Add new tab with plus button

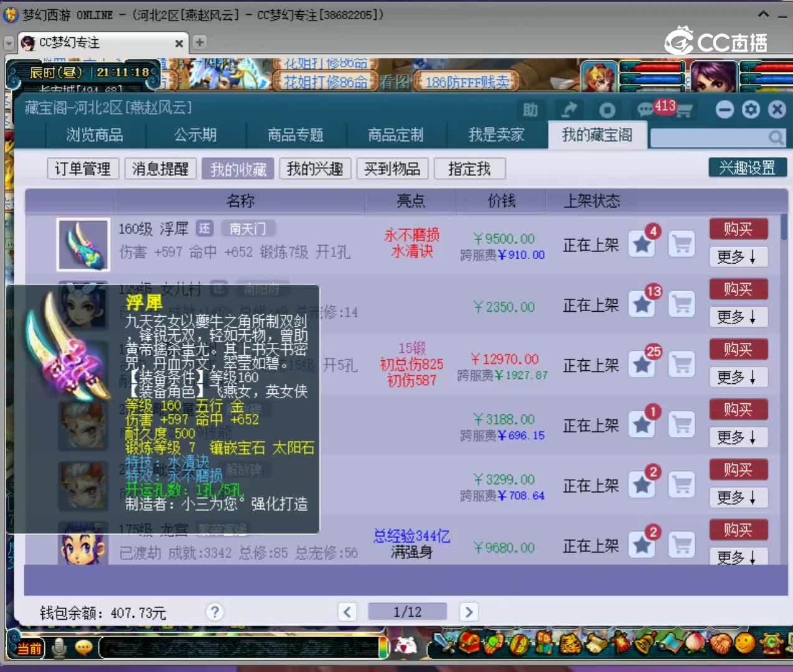199,42
